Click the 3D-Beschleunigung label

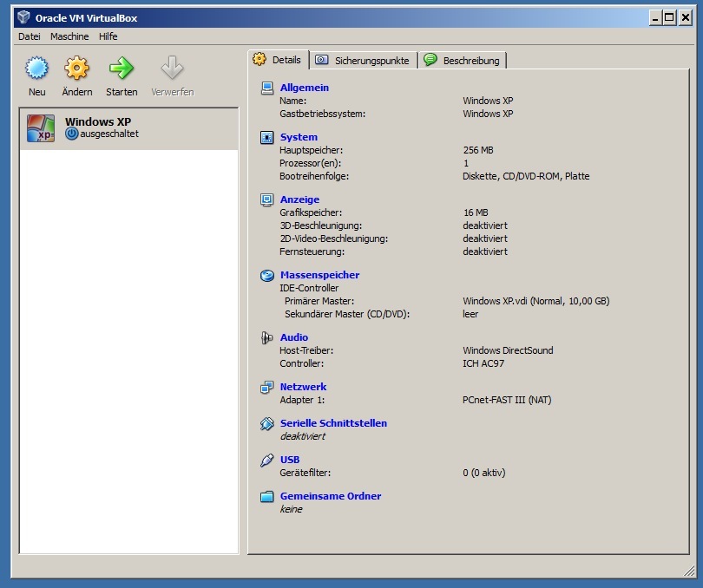point(320,225)
